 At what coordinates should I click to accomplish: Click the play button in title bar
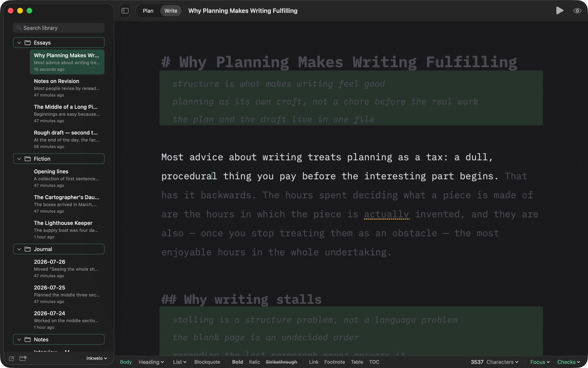click(x=560, y=10)
